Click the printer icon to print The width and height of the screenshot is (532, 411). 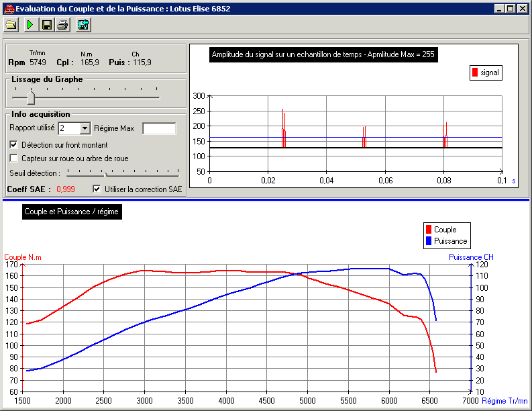point(62,25)
